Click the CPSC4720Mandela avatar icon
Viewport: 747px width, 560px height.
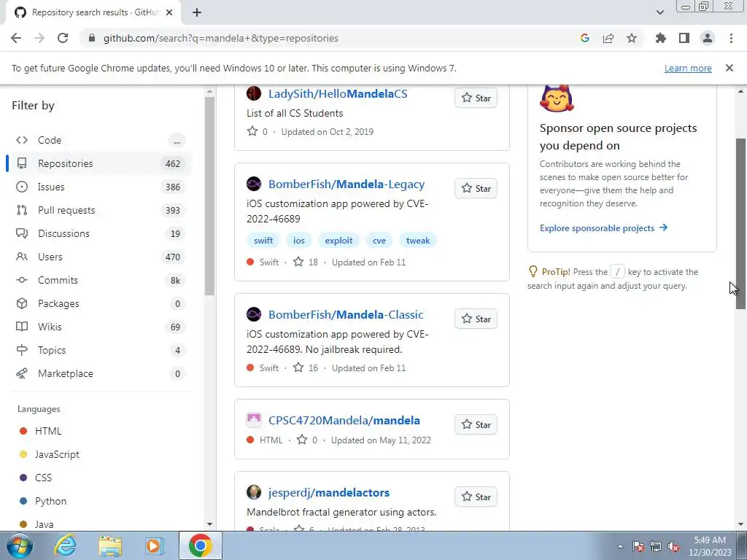[x=254, y=420]
